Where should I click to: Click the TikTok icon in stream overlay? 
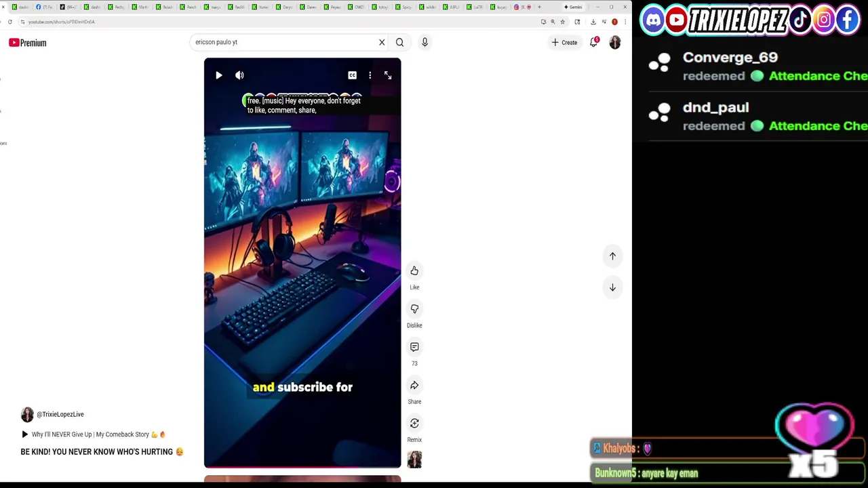click(800, 20)
